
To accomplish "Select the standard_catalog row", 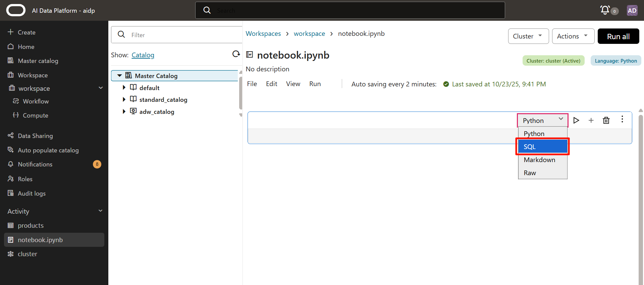I will (x=174, y=99).
